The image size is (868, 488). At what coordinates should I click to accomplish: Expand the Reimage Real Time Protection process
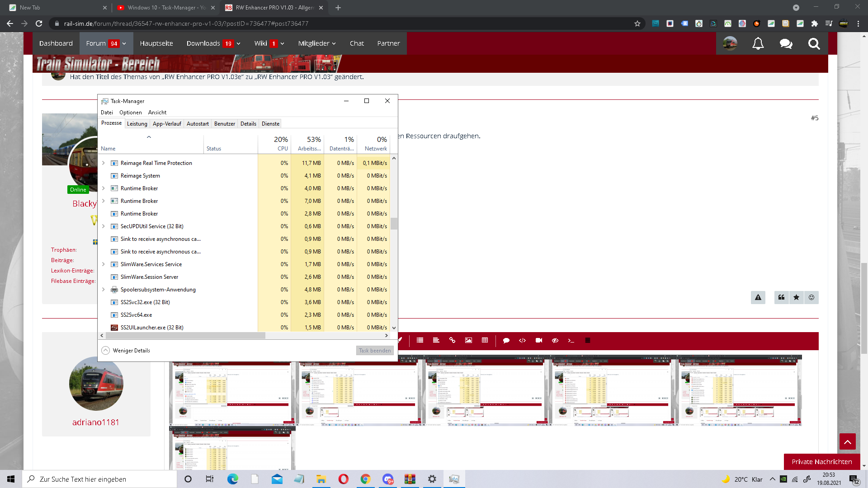[104, 163]
